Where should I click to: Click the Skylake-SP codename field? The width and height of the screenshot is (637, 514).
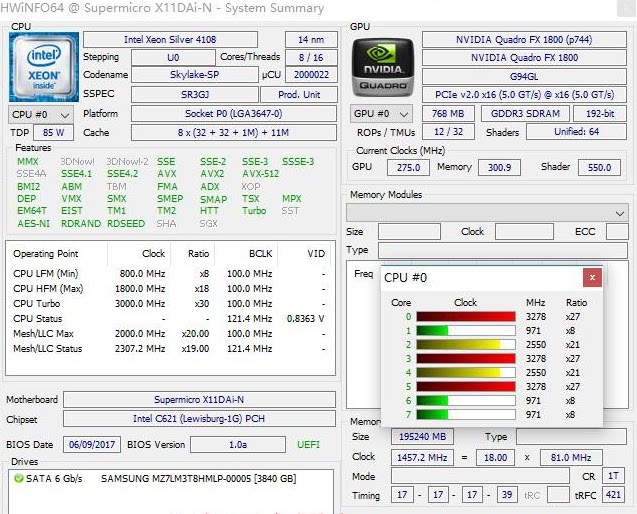pyautogui.click(x=195, y=75)
